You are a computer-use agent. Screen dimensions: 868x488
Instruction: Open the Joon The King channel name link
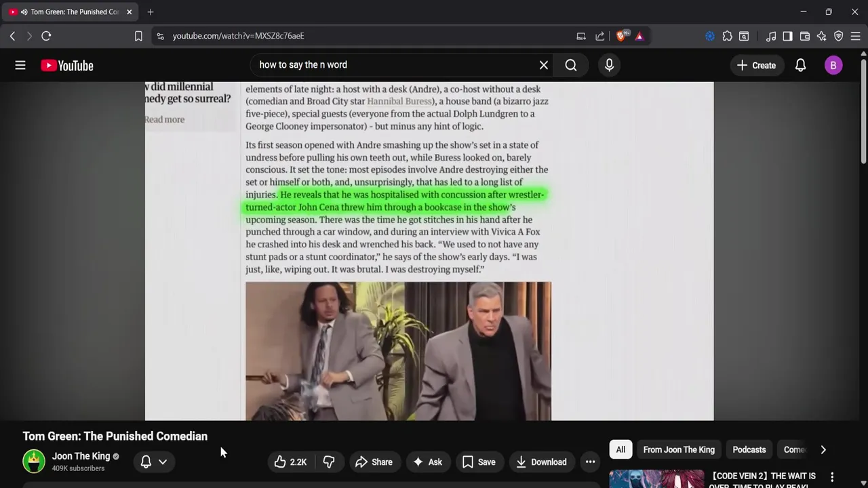click(81, 456)
